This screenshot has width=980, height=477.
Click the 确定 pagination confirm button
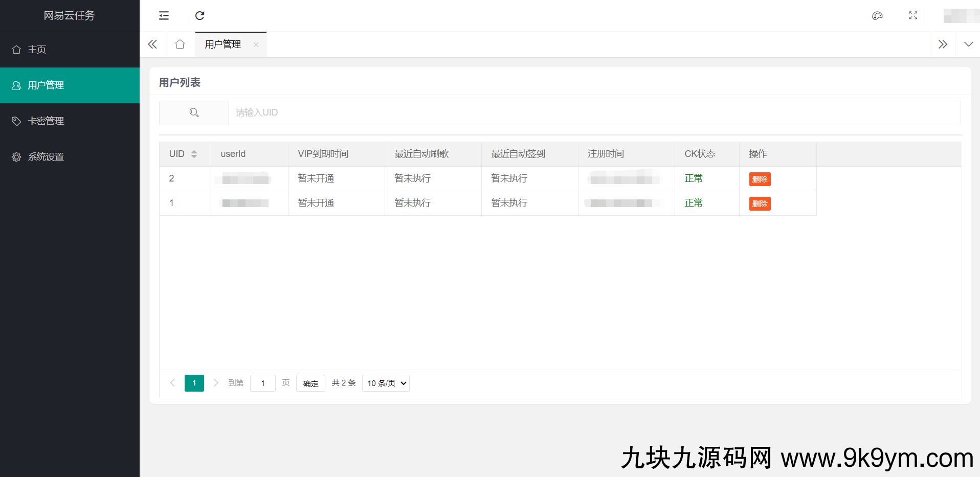point(310,383)
